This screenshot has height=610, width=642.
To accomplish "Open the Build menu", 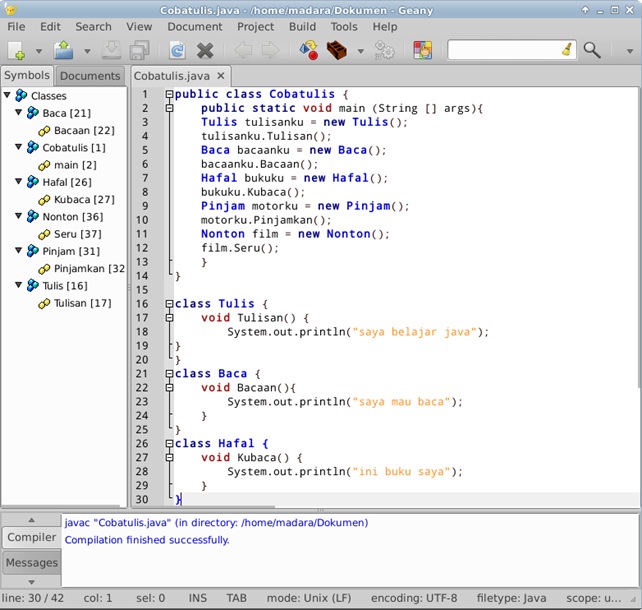I will 301,27.
